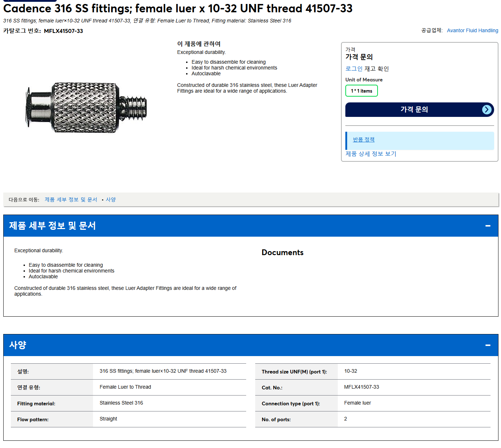Click the 제품 세부 정보 및 문서 header bar
This screenshot has height=448, width=501.
point(250,226)
